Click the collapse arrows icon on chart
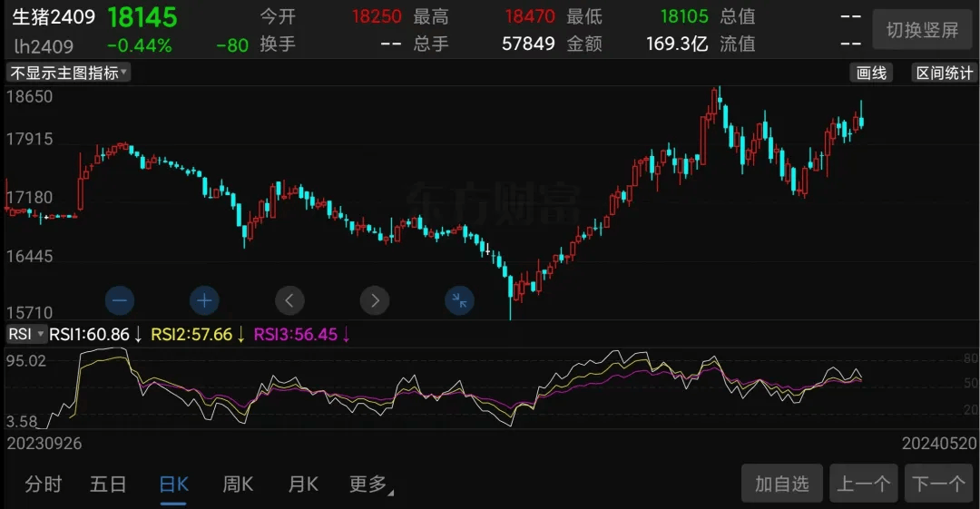The width and height of the screenshot is (980, 509). click(x=459, y=300)
